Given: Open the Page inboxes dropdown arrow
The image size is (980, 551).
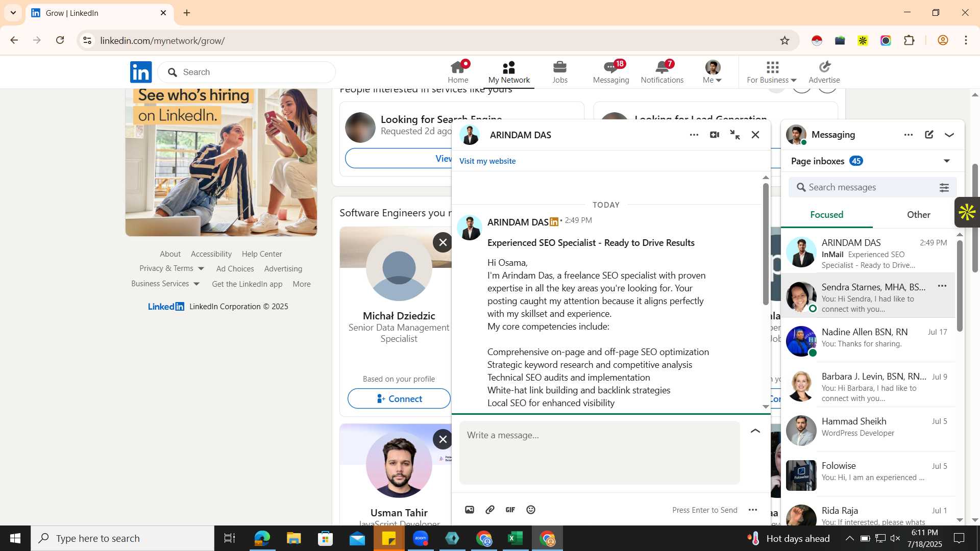Looking at the screenshot, I should click(947, 161).
